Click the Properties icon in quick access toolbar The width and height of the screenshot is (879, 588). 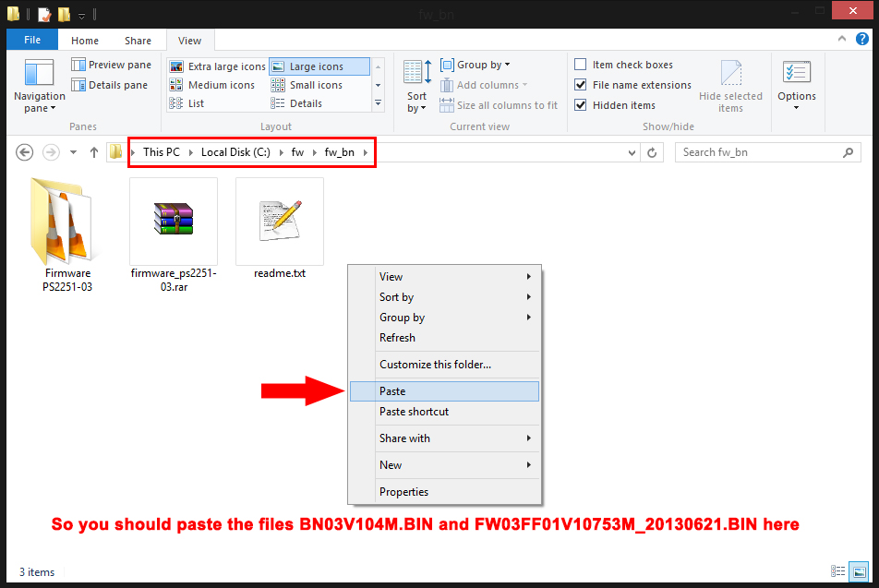pyautogui.click(x=44, y=14)
